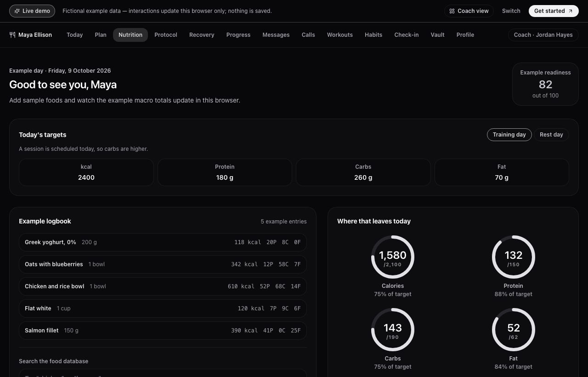The width and height of the screenshot is (588, 377).
Task: Click the arrow icon on Get started
Action: (x=571, y=11)
